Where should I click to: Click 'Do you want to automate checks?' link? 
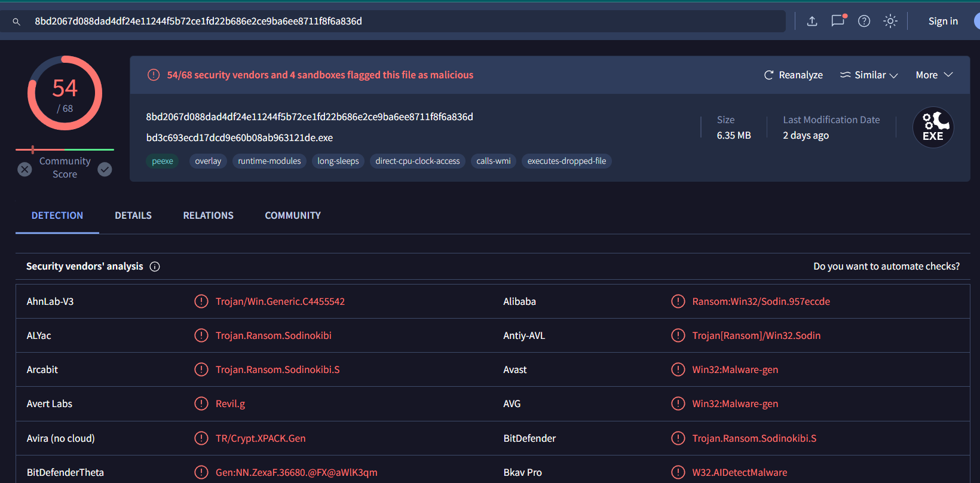point(886,266)
